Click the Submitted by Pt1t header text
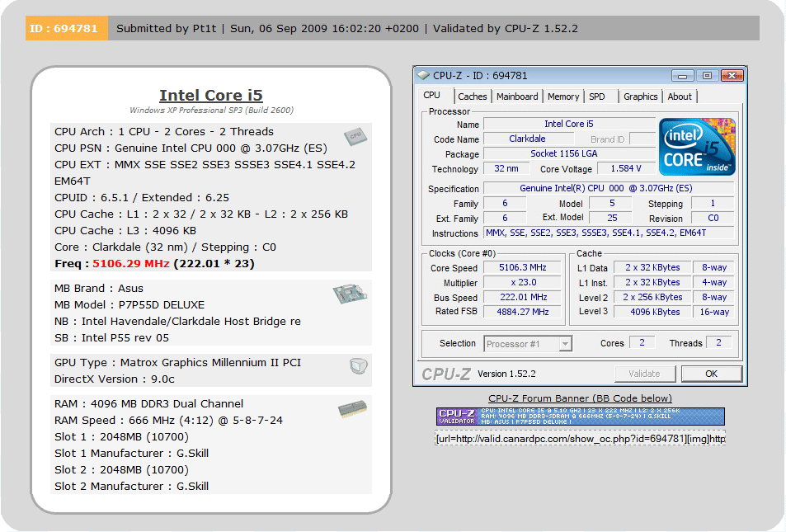Image resolution: width=786 pixels, height=532 pixels. [x=166, y=29]
